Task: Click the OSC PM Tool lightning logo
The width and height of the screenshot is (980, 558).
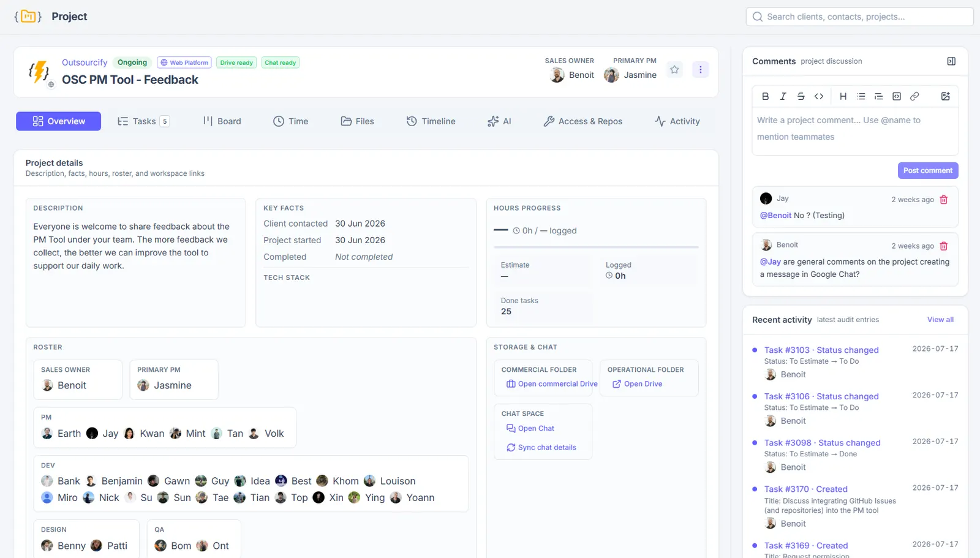Action: (x=39, y=72)
